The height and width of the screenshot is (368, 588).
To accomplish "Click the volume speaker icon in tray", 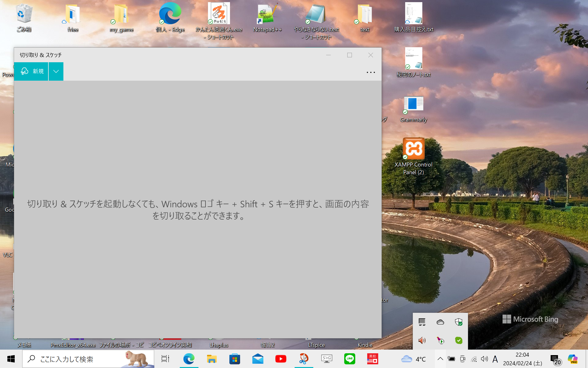I will click(x=484, y=359).
